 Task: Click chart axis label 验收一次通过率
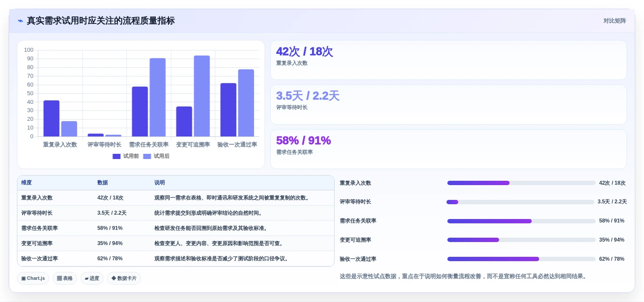[237, 145]
